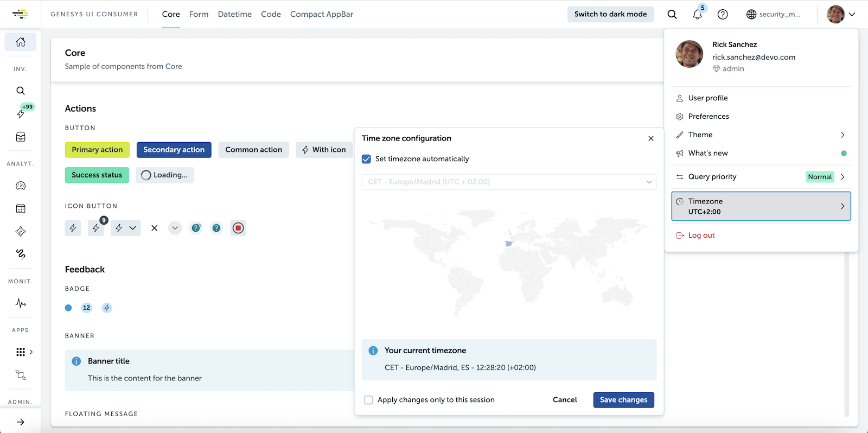Enable Apply changes only to this session
The image size is (868, 433).
(369, 400)
